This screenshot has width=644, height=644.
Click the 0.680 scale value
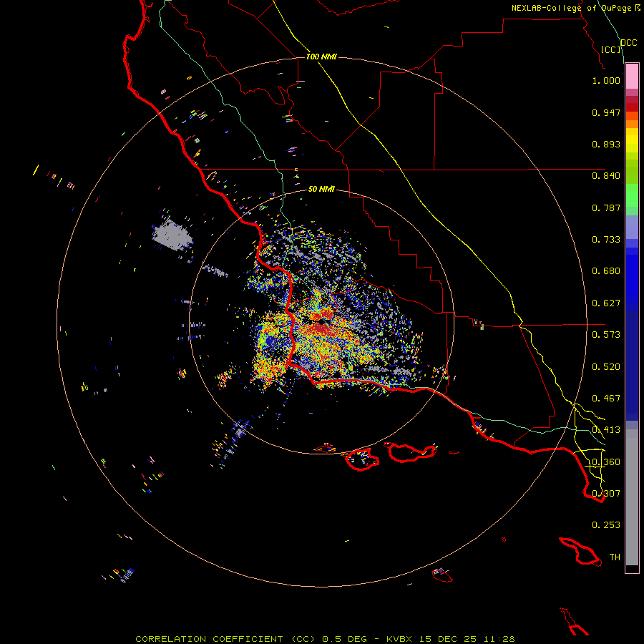click(x=606, y=271)
